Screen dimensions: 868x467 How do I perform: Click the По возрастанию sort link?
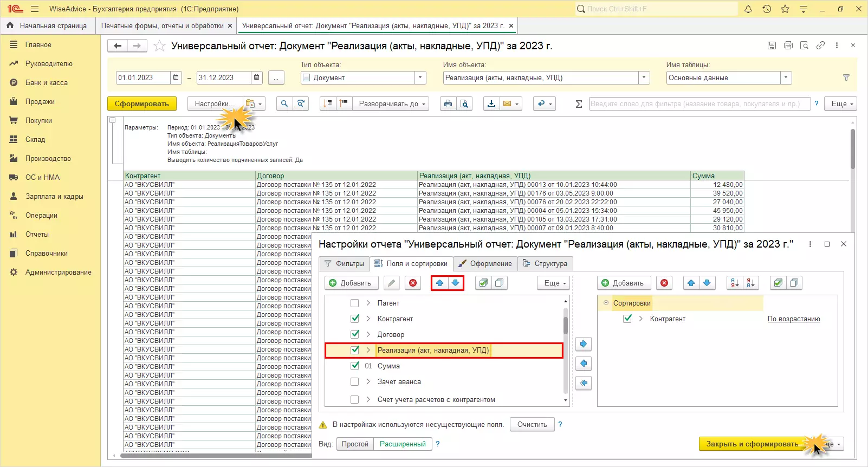(793, 319)
